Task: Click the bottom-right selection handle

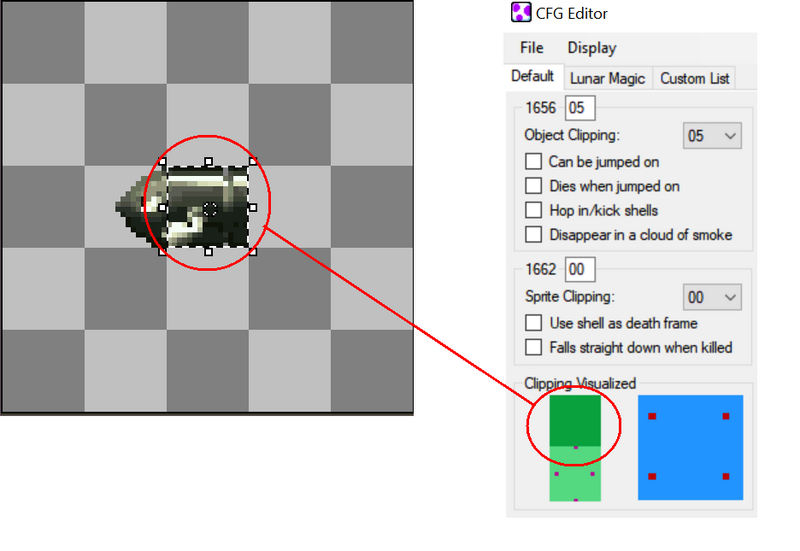Action: click(x=253, y=252)
